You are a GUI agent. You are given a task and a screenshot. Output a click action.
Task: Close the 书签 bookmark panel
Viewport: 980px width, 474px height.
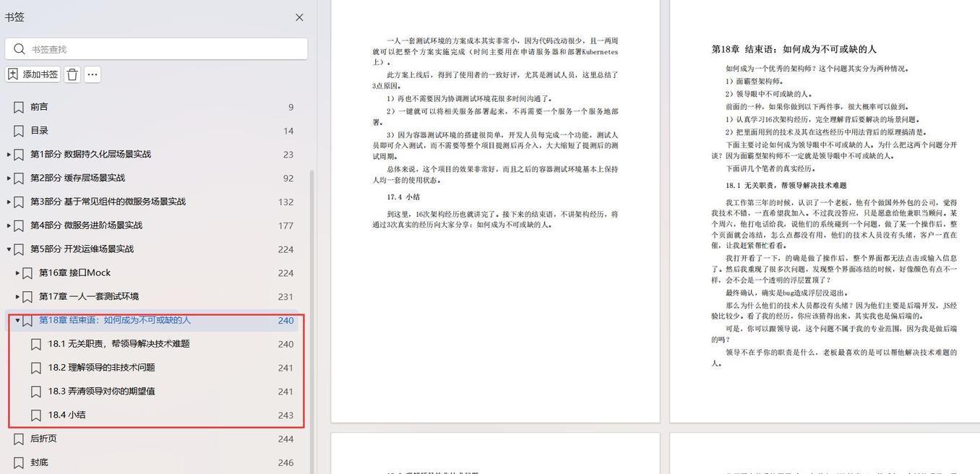coord(299,17)
